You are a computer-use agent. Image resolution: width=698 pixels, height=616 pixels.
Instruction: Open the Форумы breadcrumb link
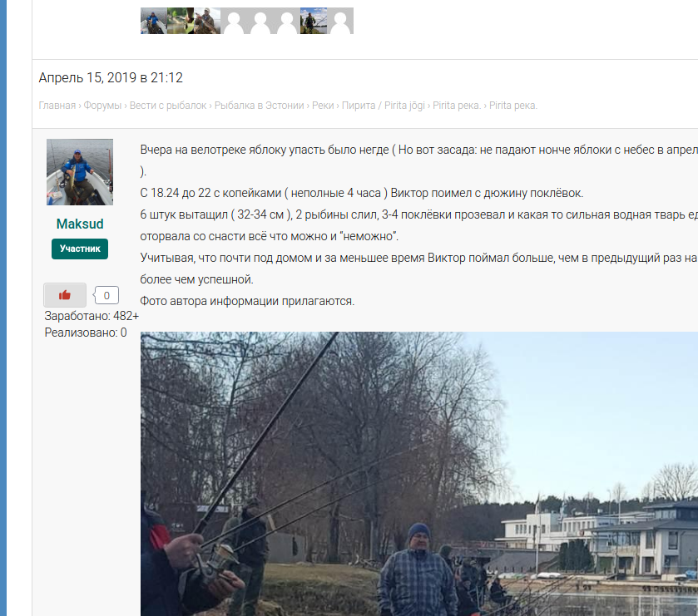[102, 106]
